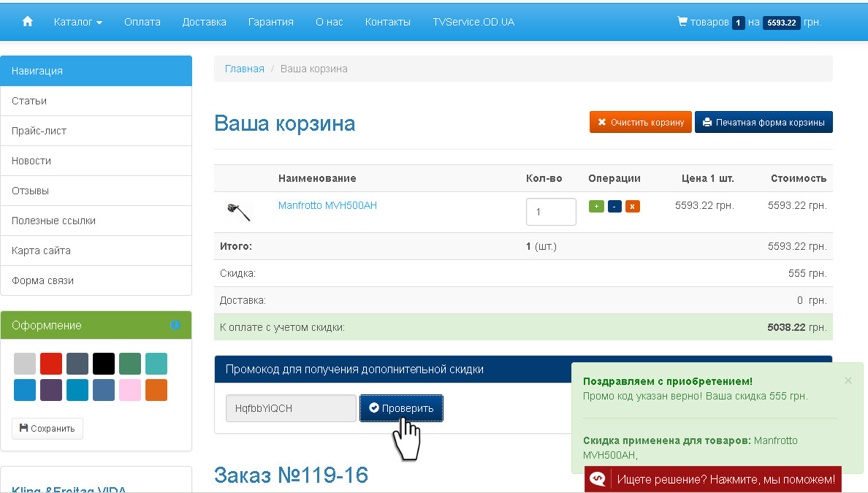Choose the black theme color swatch

click(x=104, y=364)
